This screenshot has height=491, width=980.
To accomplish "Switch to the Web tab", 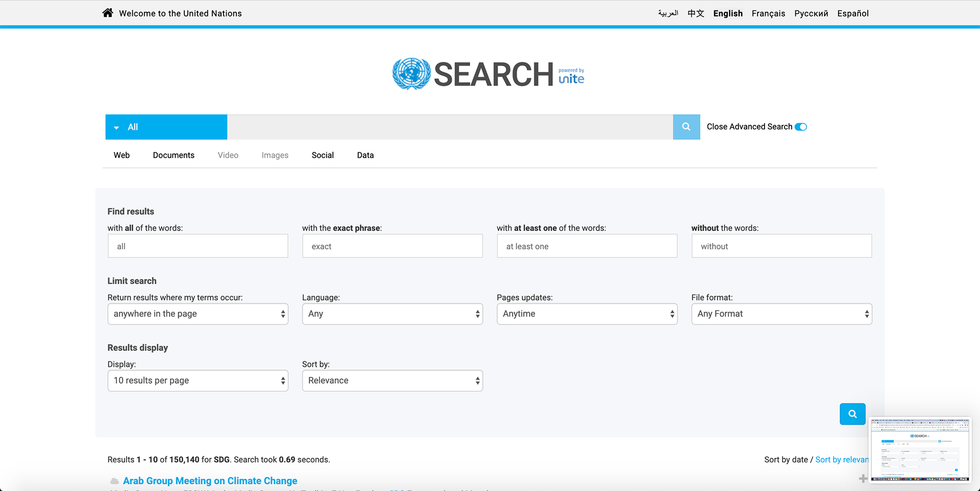I will (x=121, y=155).
